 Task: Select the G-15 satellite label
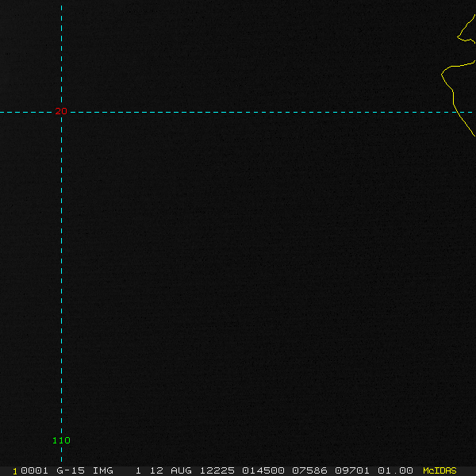71,470
